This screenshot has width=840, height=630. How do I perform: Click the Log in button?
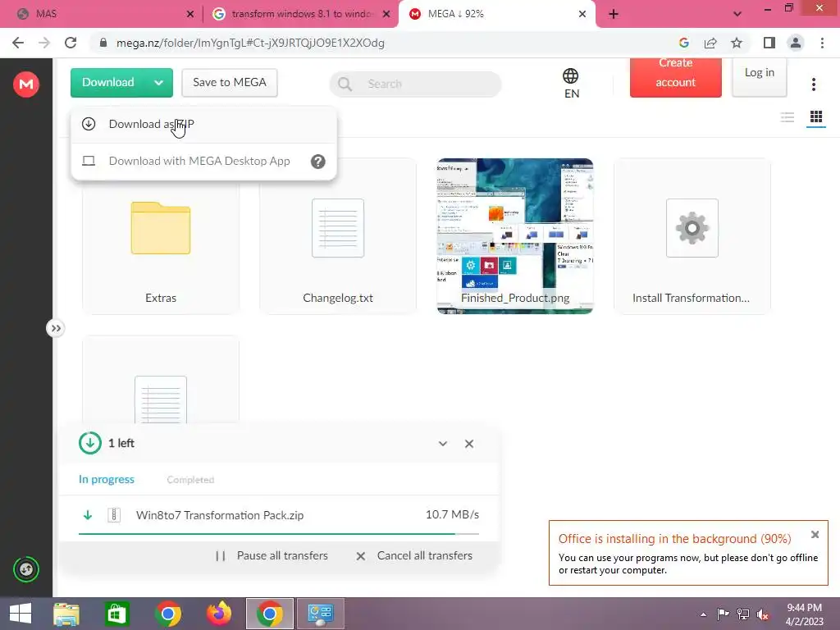pos(759,78)
